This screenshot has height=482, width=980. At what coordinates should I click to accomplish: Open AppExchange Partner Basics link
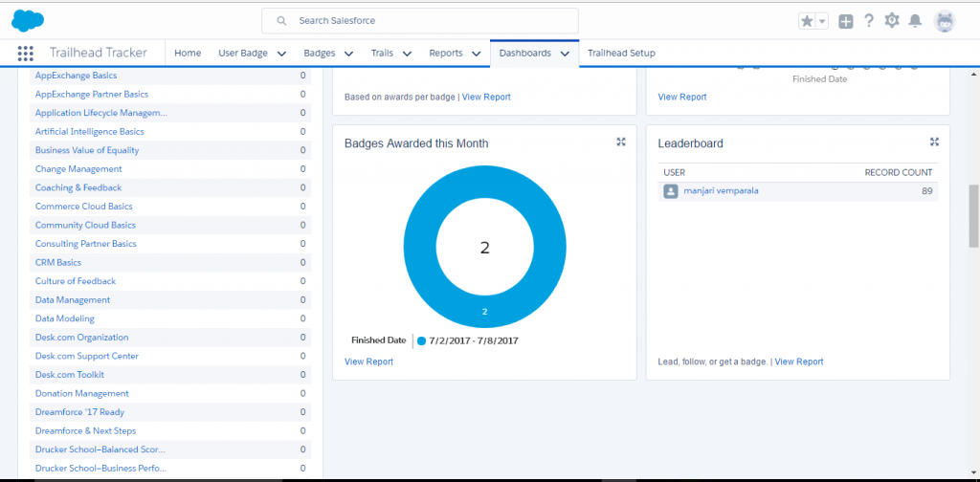92,95
